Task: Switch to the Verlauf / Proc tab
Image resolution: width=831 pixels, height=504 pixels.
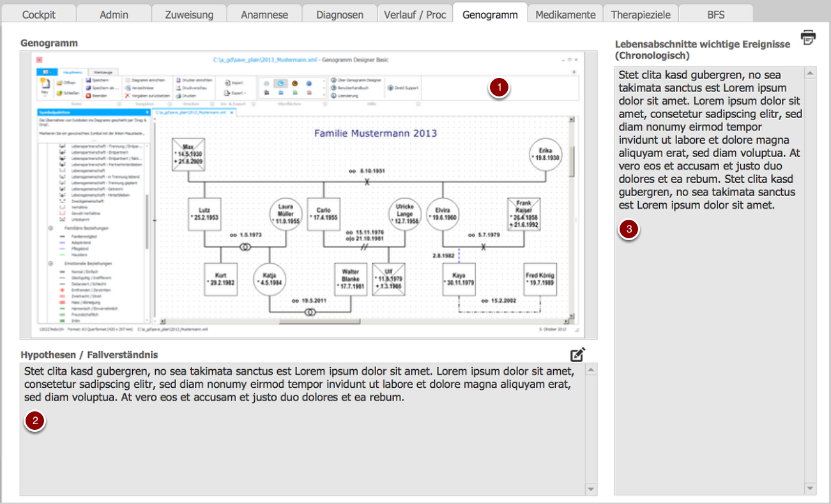Action: click(415, 14)
